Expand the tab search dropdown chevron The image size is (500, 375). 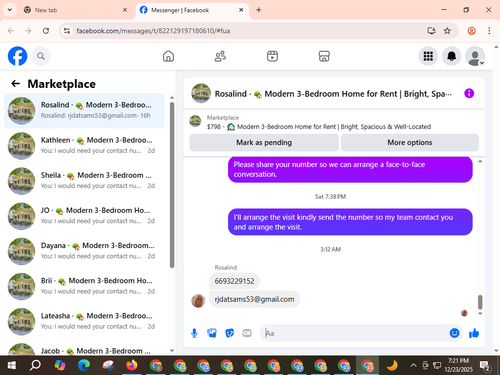pos(10,10)
